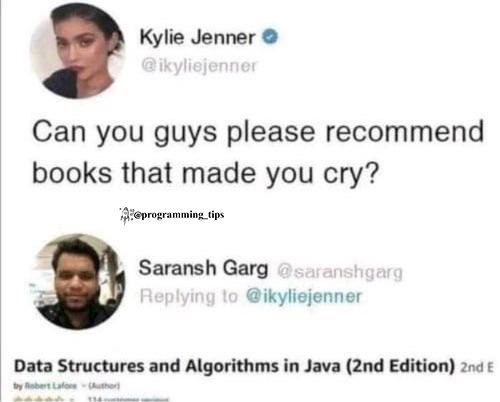Click the tweet line 'Can you guys please recommend'
This screenshot has width=500, height=402.
point(258,133)
